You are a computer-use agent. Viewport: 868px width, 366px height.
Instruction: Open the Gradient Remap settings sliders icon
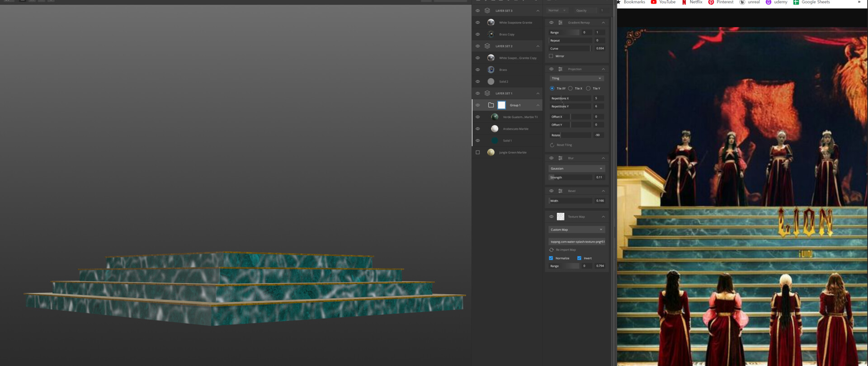click(560, 23)
